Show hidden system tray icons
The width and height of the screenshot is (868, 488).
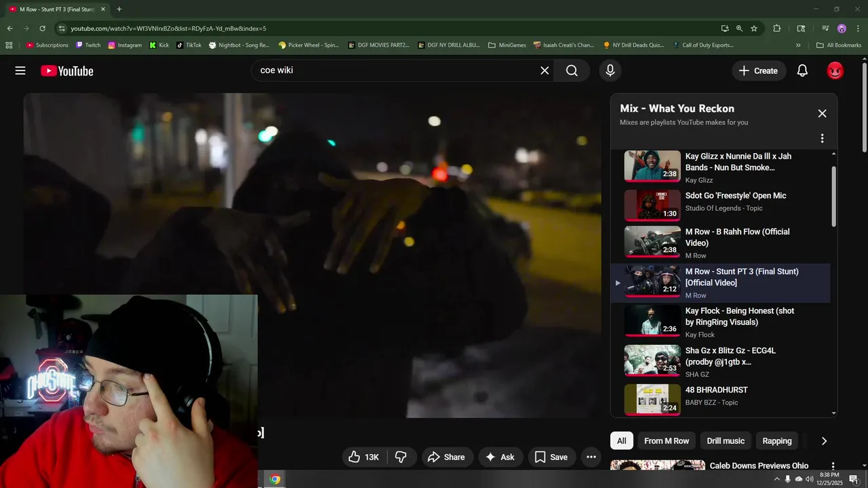776,479
